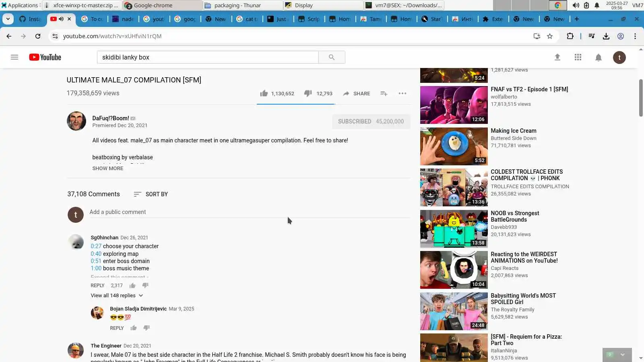Show Chrome downloads

[606, 36]
